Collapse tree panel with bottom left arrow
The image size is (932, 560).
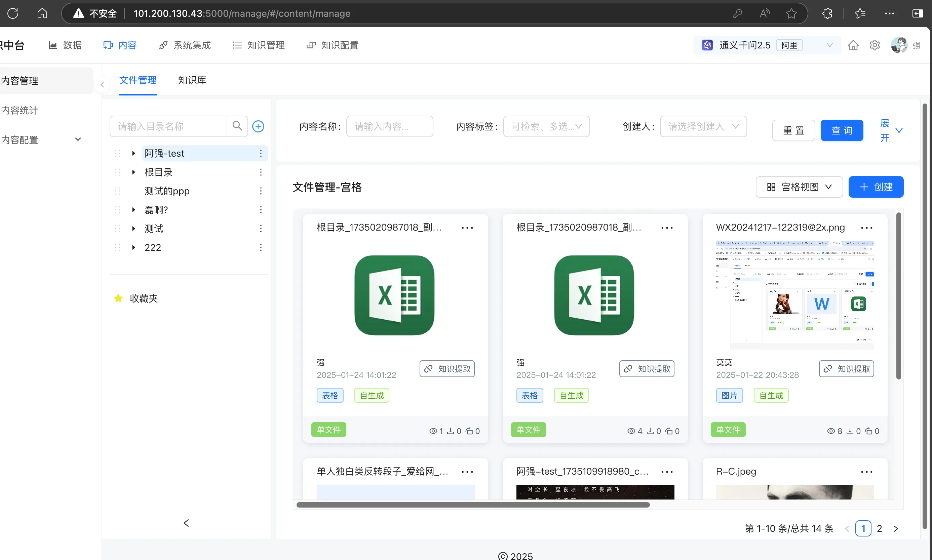[x=186, y=523]
